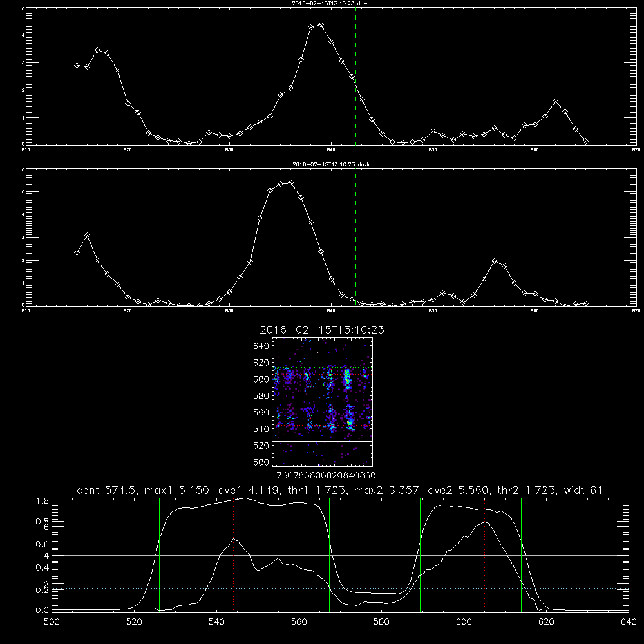Click the rightmost green vertical line in bottom plot
644x644 pixels.
point(521,554)
